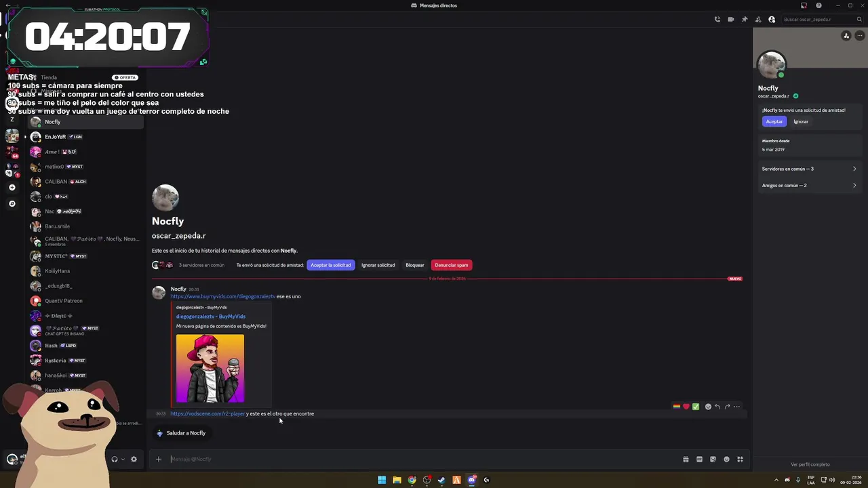Open the buymyvids.com link in message
Viewport: 868px width, 488px height.
tap(223, 296)
